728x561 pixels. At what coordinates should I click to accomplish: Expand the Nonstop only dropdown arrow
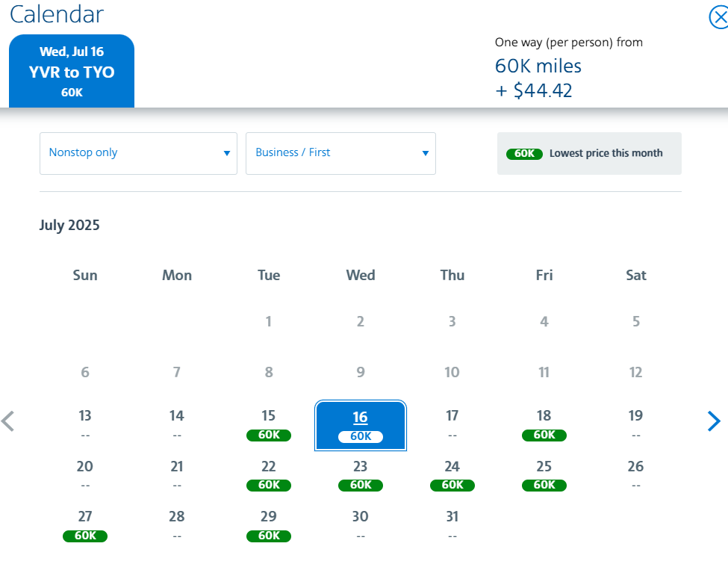tap(226, 152)
